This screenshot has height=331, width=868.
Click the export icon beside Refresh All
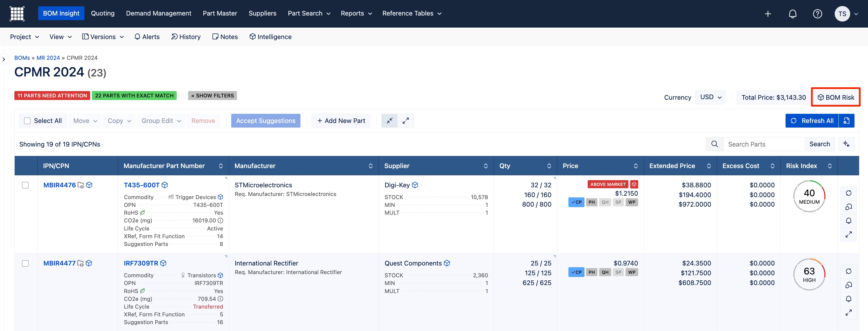point(846,121)
